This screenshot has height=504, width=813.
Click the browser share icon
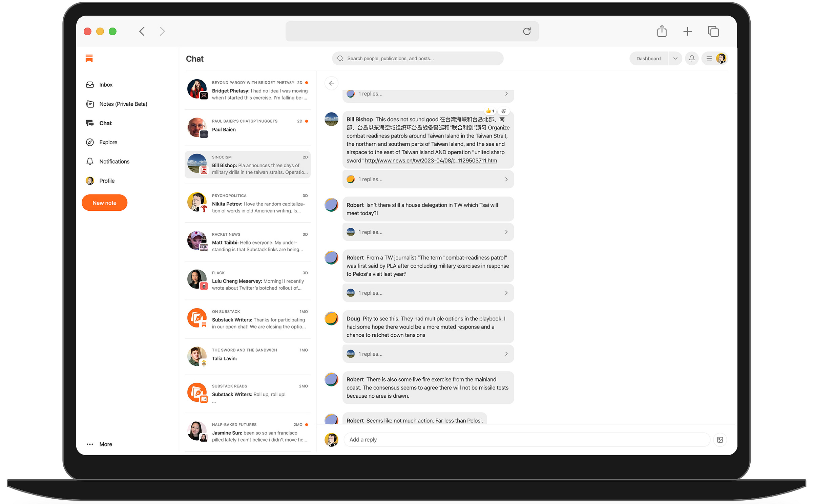click(662, 31)
